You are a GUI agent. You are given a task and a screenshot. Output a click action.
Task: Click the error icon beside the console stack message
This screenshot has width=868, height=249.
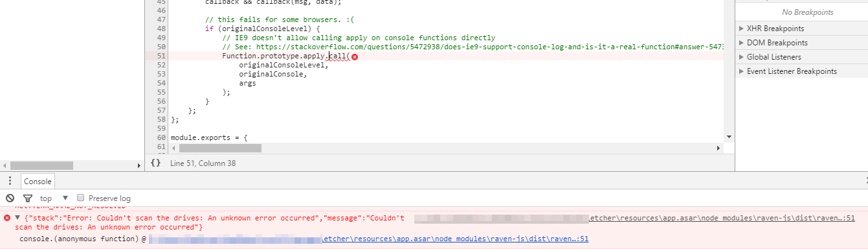click(x=7, y=218)
